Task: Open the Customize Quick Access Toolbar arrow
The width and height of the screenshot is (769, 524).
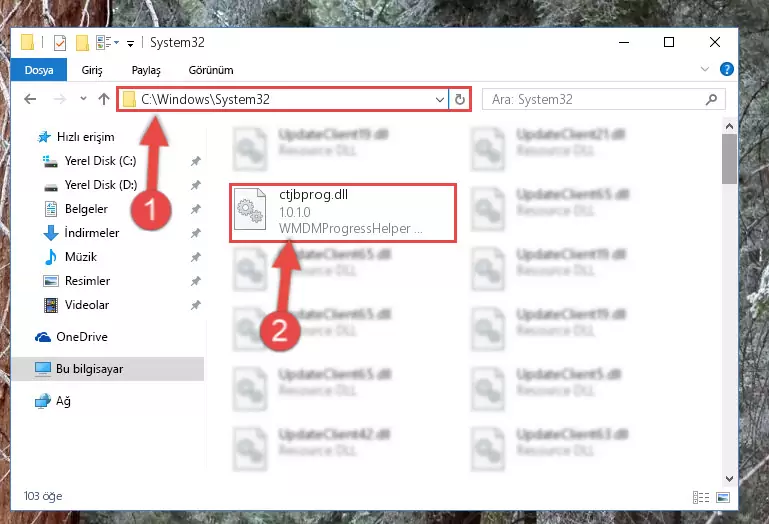Action: point(130,43)
